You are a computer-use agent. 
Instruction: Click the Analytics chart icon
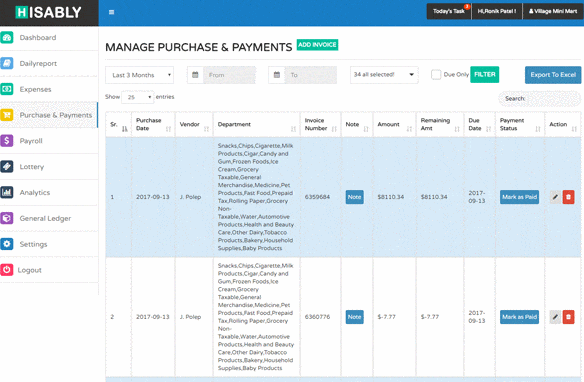(7, 192)
